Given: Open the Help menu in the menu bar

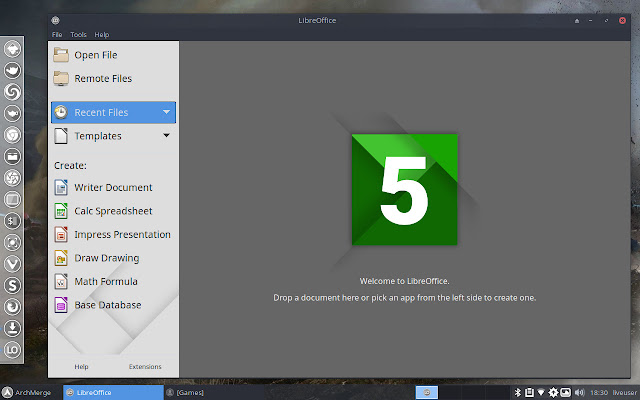Looking at the screenshot, I should pos(102,35).
